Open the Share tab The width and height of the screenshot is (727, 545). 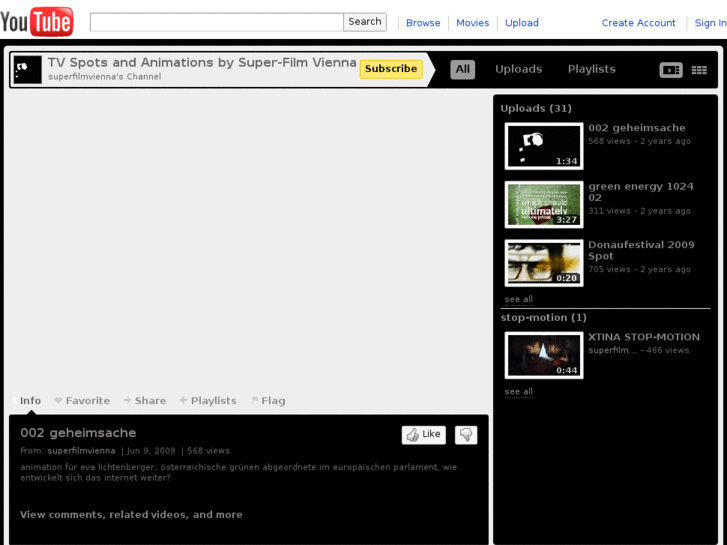tap(145, 400)
